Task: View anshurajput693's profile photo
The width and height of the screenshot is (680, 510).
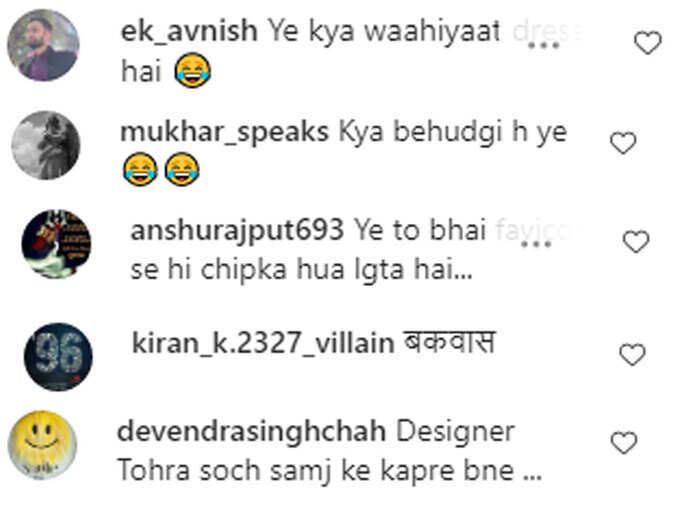Action: 56,244
